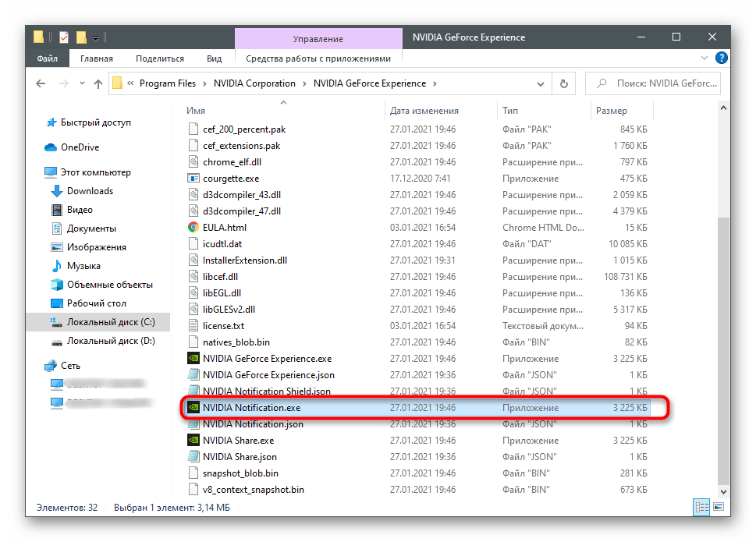Image resolution: width=756 pixels, height=542 pixels.
Task: Click the vertical scrollbar thumb
Action: point(723,350)
